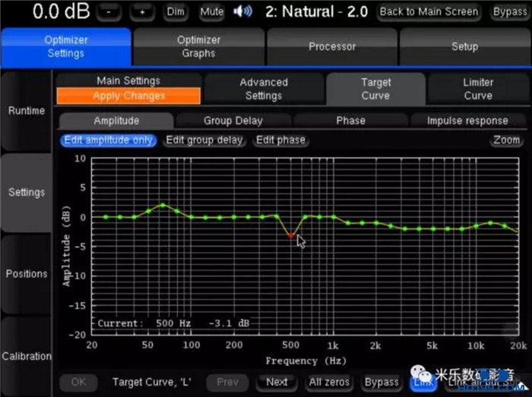The width and height of the screenshot is (532, 397).
Task: Click Back to Main Screen
Action: click(429, 12)
